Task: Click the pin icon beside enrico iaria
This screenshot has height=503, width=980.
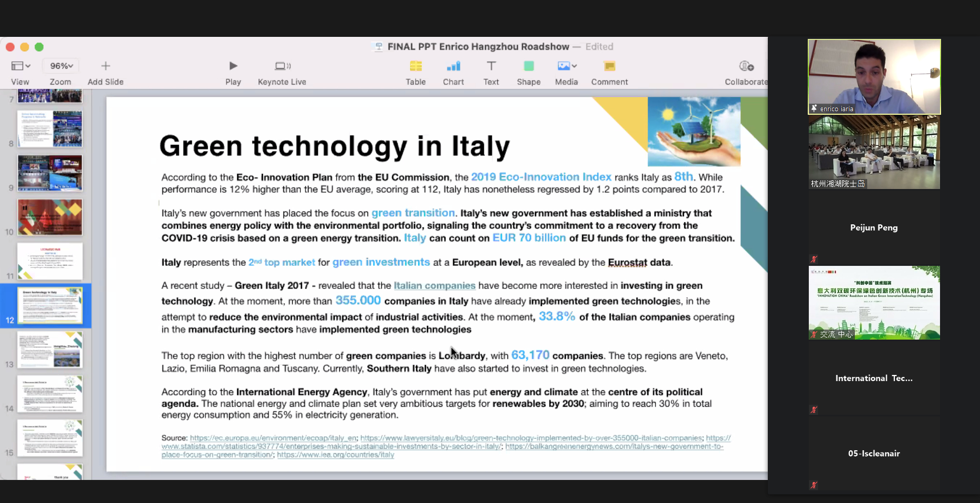Action: pyautogui.click(x=814, y=108)
